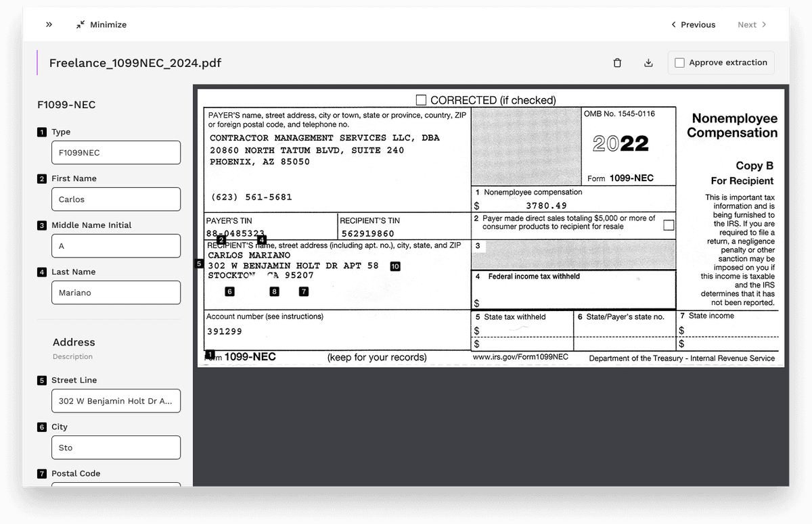Edit the City field containing Sto

[x=116, y=447]
